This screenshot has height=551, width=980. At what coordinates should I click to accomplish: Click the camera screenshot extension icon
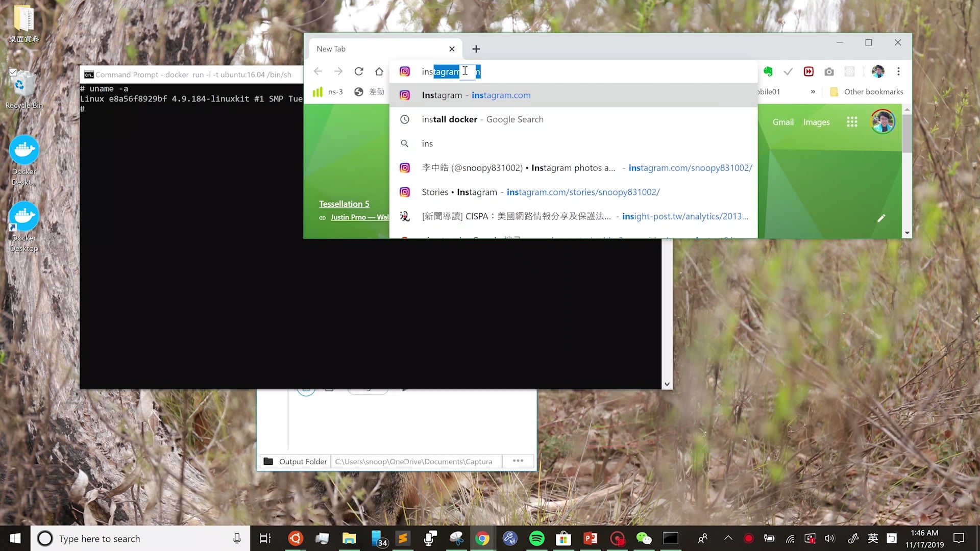[x=829, y=71]
